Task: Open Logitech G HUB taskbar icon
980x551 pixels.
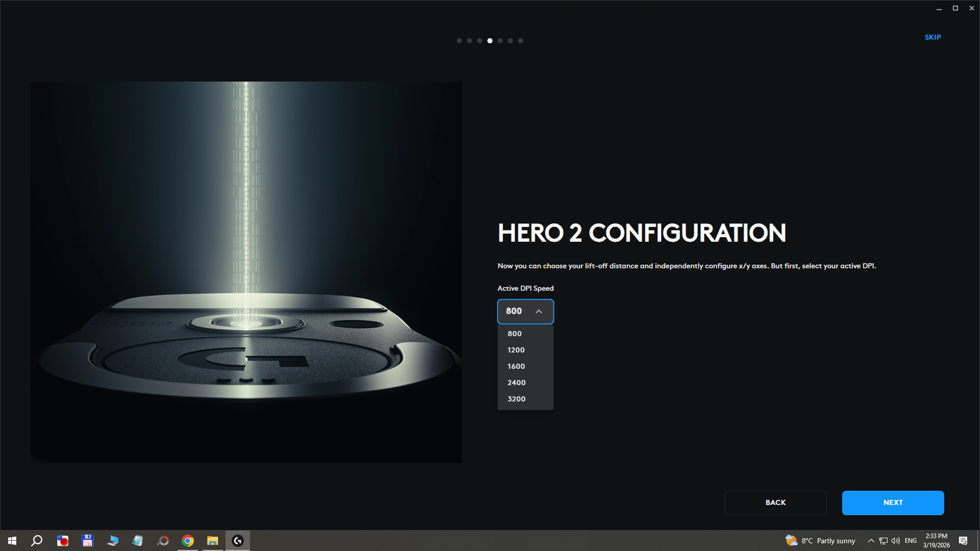Action: [x=238, y=541]
